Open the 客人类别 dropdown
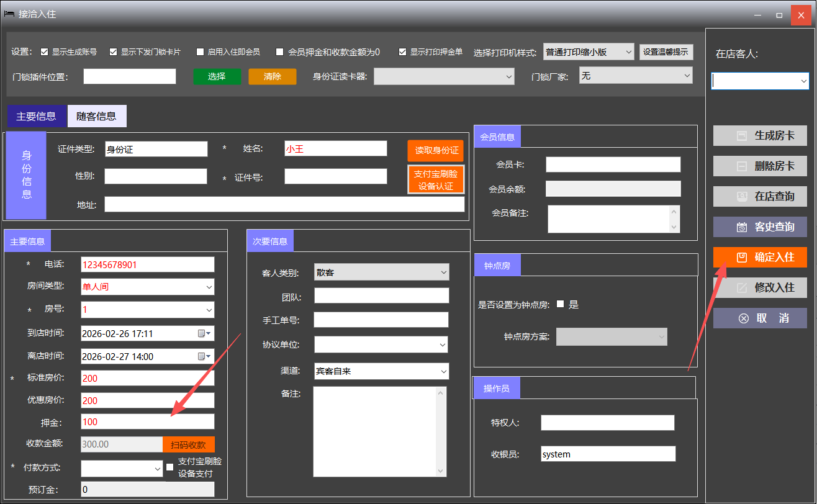 pyautogui.click(x=443, y=272)
